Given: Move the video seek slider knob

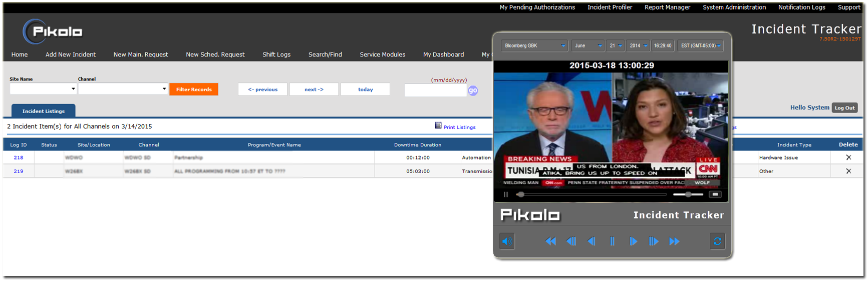Looking at the screenshot, I should tap(521, 194).
